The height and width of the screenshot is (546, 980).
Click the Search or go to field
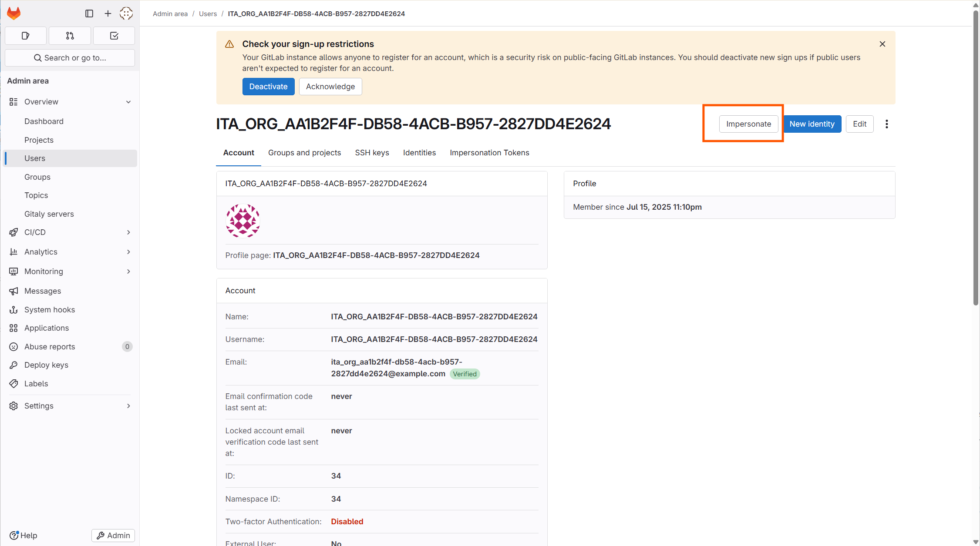[70, 58]
